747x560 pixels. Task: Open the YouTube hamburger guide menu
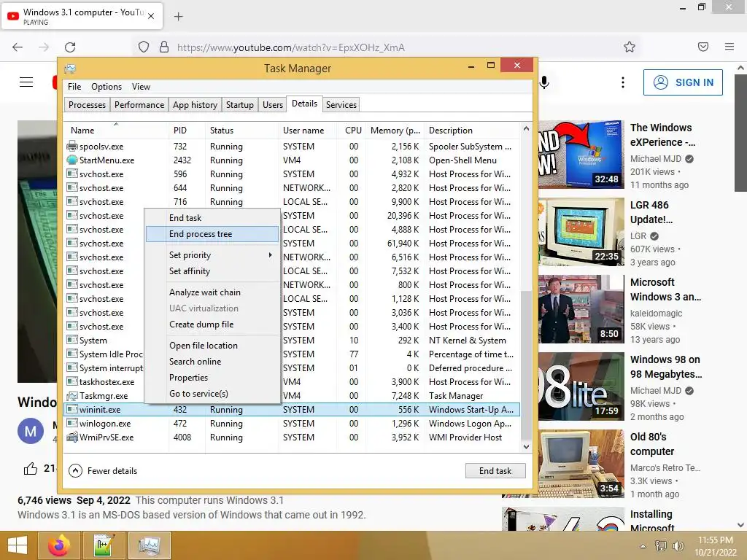26,82
